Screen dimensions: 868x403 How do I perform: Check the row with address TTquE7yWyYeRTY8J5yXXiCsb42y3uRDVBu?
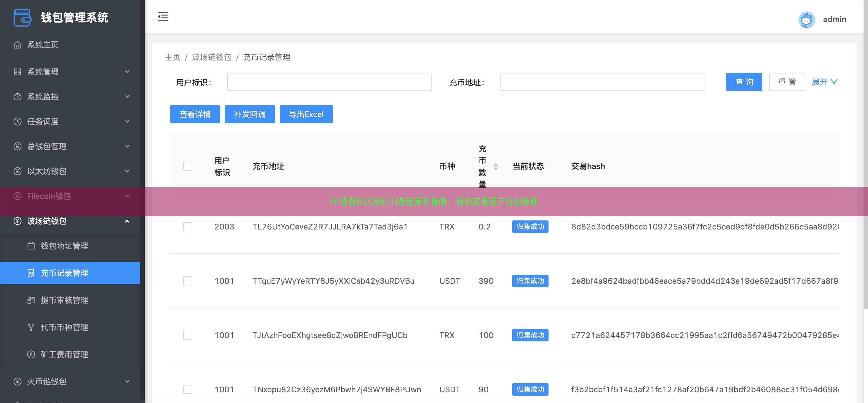coord(188,281)
